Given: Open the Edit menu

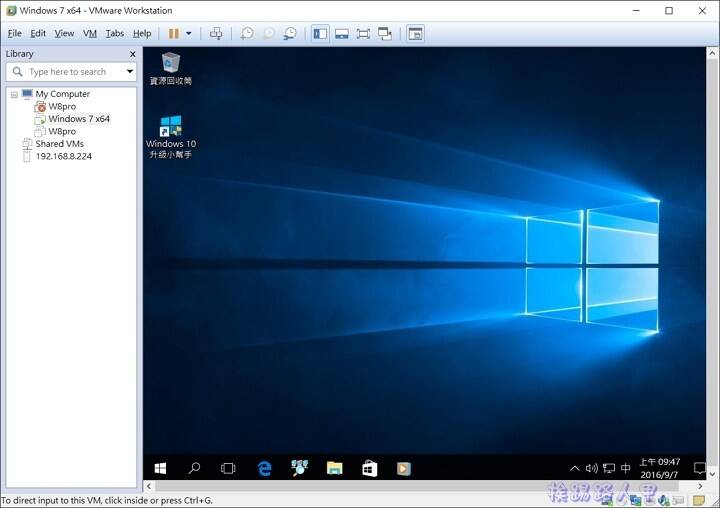Looking at the screenshot, I should (38, 34).
